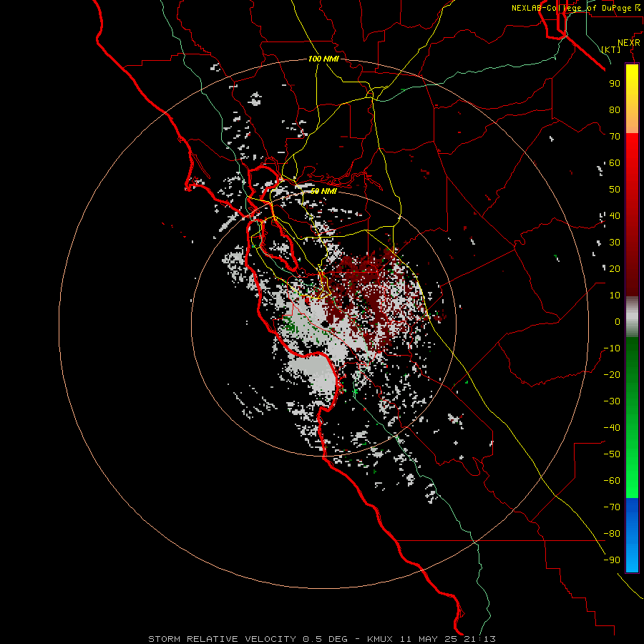
Task: Click the -50 knot scale label
Action: click(x=612, y=454)
